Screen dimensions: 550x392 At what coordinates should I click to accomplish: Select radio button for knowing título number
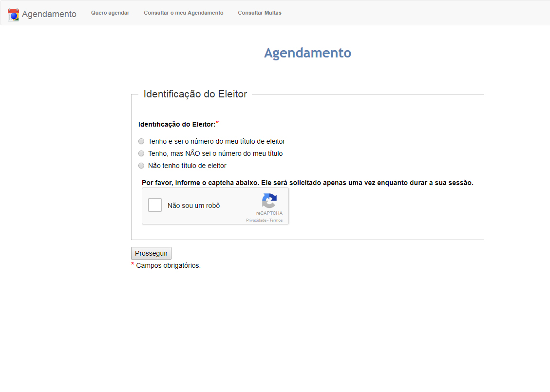tap(141, 141)
